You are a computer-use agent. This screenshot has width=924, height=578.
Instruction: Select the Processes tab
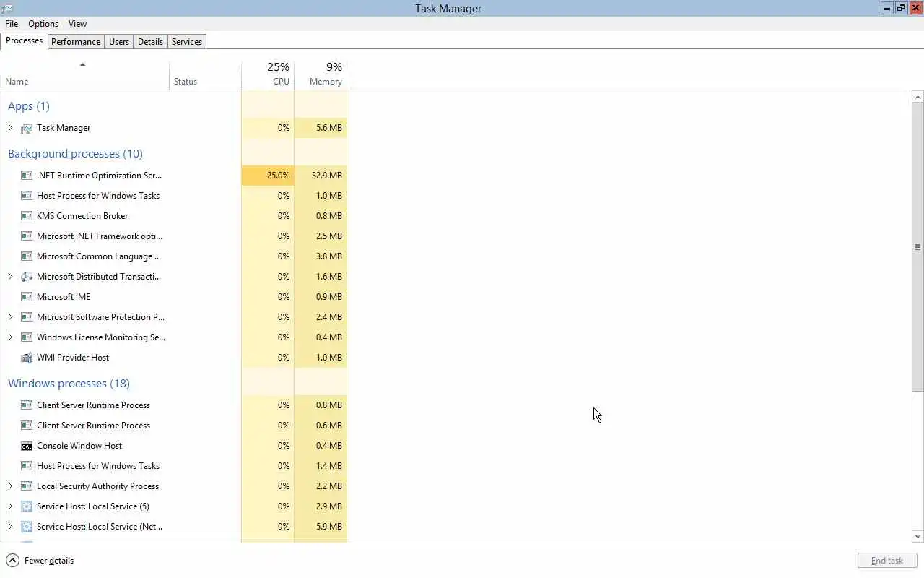click(24, 40)
